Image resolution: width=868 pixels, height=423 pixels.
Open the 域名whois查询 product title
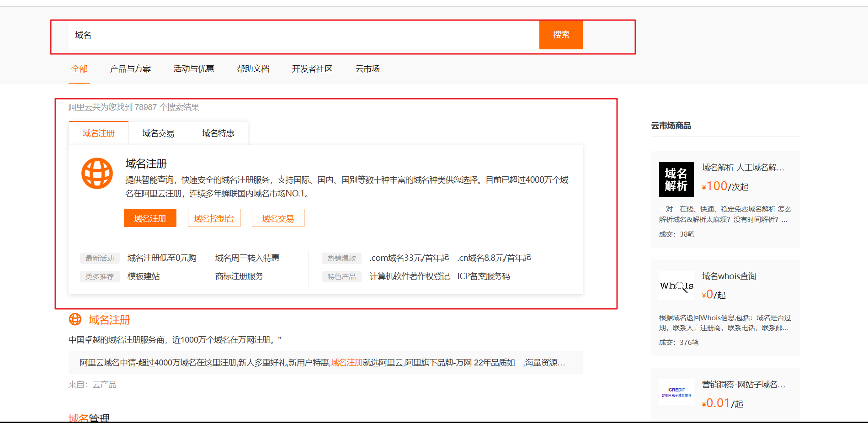coord(729,276)
